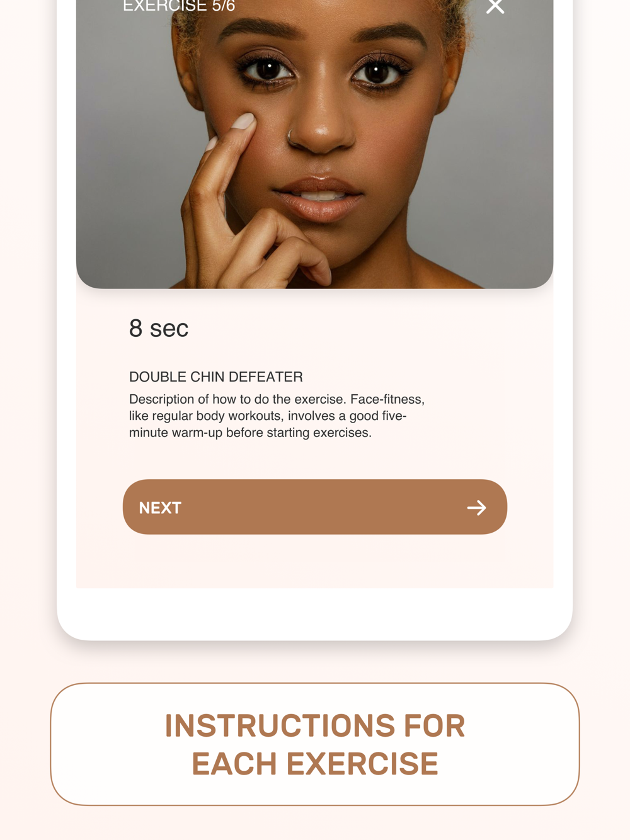Tap the model's eye on the right side
The image size is (630, 840).
[376, 72]
